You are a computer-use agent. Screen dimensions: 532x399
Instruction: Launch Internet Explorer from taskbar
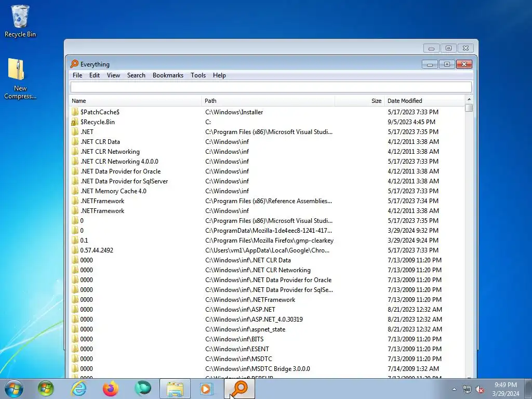click(79, 389)
